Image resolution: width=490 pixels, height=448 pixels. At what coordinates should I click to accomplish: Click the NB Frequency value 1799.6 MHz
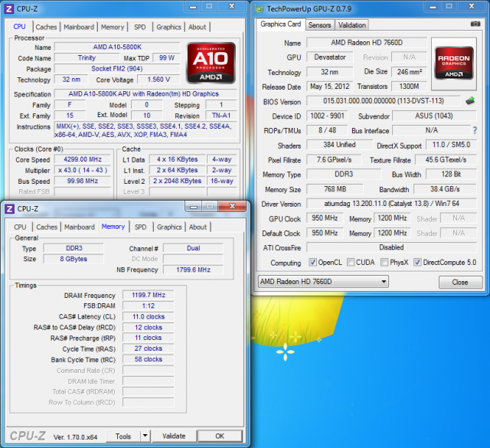click(193, 270)
